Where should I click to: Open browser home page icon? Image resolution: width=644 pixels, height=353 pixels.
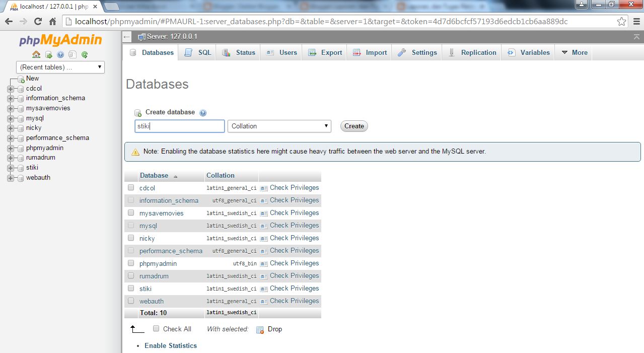coord(52,22)
